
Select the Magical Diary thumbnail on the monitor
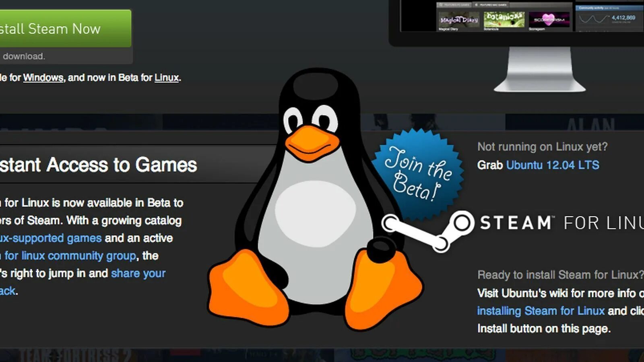click(x=459, y=20)
